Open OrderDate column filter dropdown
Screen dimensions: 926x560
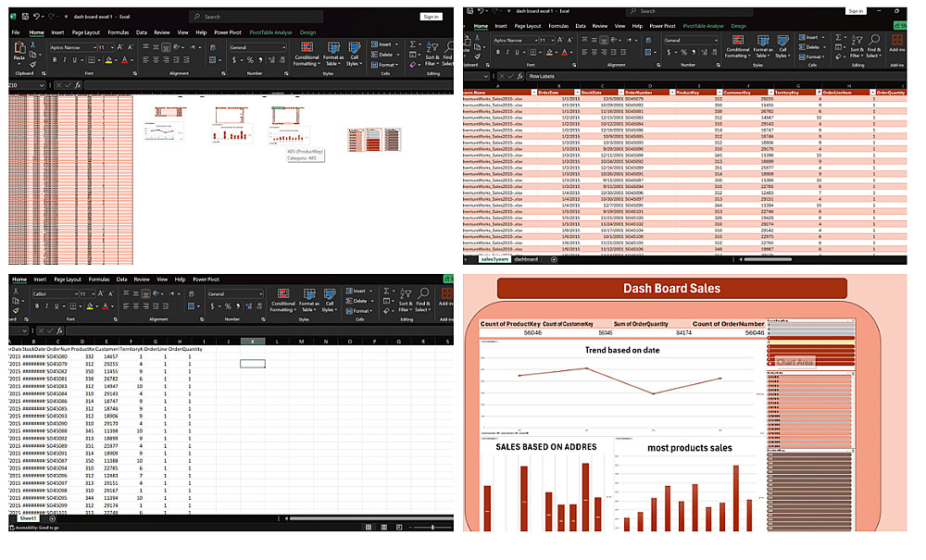click(x=577, y=93)
